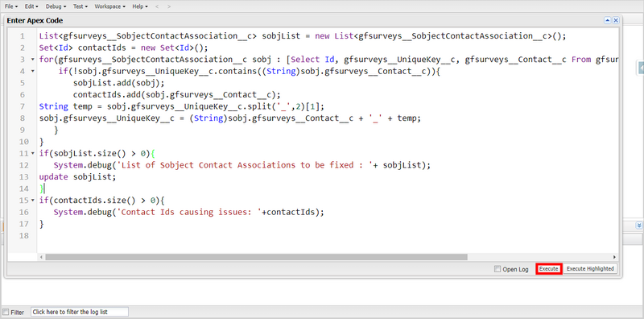Open the Debug menu

[56, 6]
